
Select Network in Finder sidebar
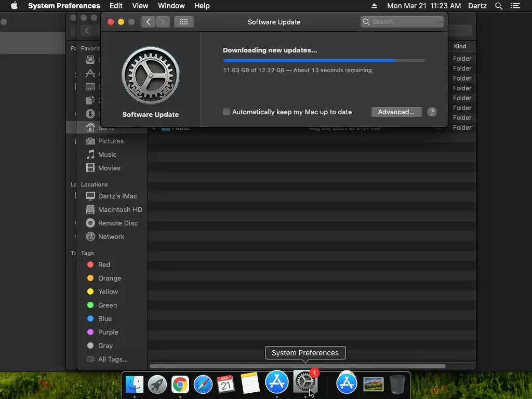point(111,237)
